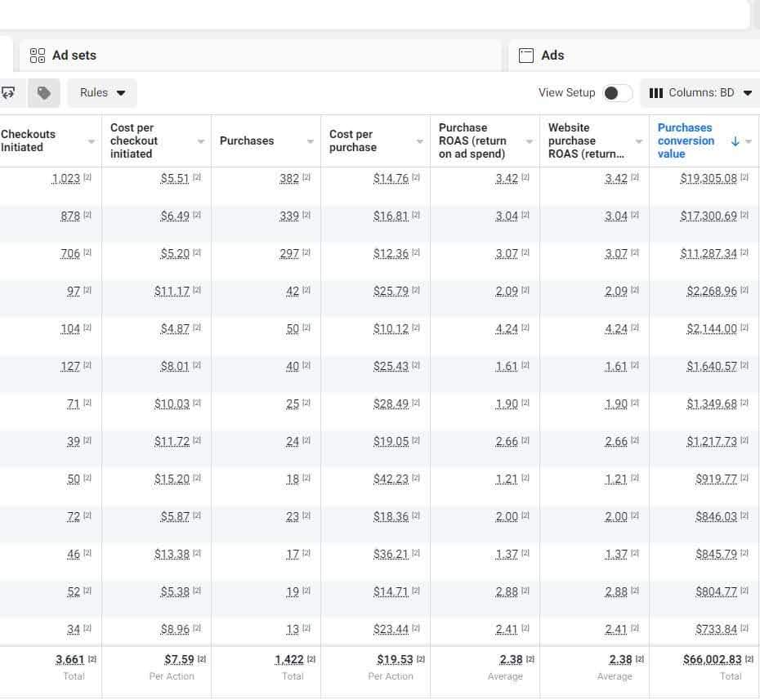760x700 pixels.
Task: Click the footnote marker next to $11.17
Action: [197, 290]
